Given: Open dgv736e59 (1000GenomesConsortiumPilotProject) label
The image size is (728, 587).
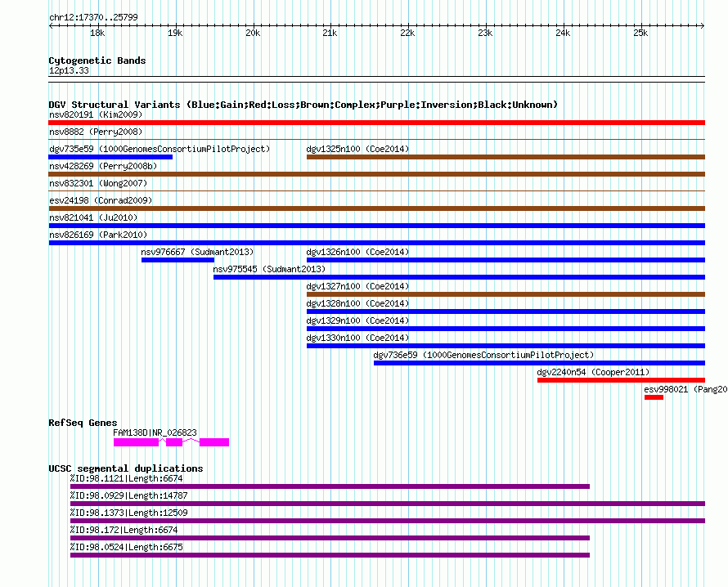Looking at the screenshot, I should [x=483, y=355].
